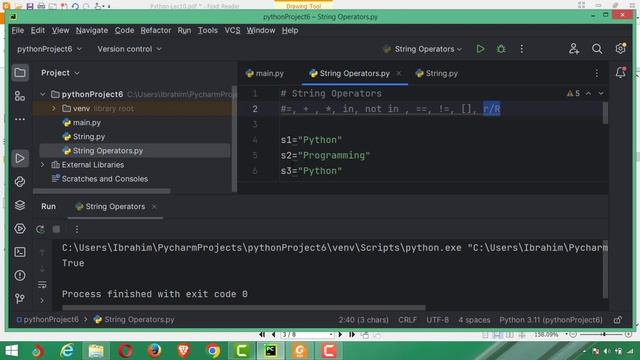
Task: Open the File menu
Action: [x=18, y=31]
